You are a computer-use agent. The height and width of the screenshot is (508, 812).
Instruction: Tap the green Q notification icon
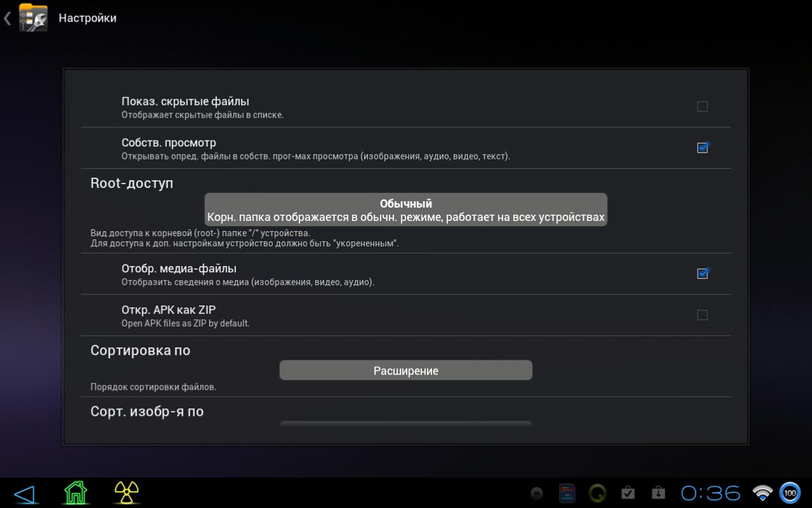[x=597, y=493]
